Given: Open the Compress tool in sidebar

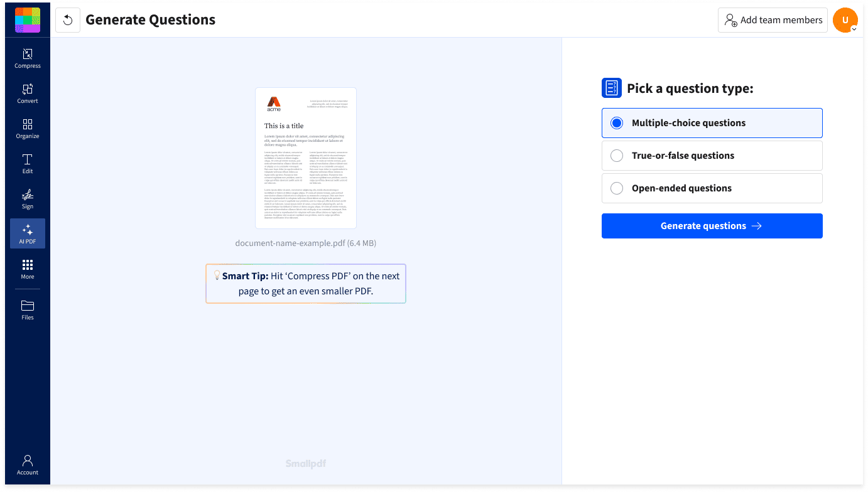Looking at the screenshot, I should pyautogui.click(x=28, y=58).
